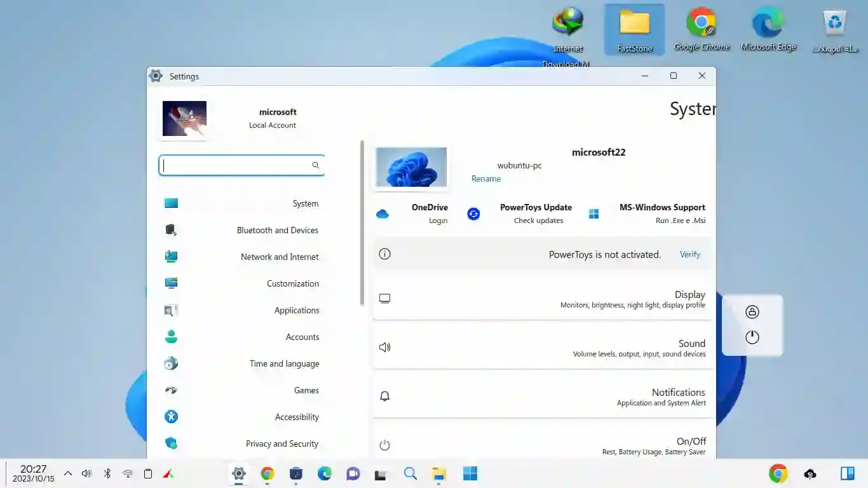The image size is (868, 488).
Task: Open Microsoft Edge desktop shortcut
Action: click(768, 30)
